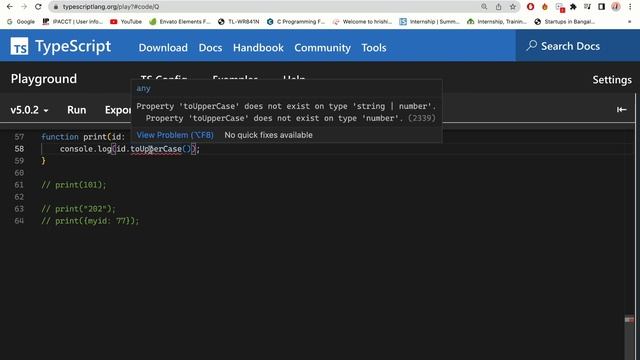Click line number 64 in the gutter
The height and width of the screenshot is (360, 640).
pyautogui.click(x=19, y=221)
